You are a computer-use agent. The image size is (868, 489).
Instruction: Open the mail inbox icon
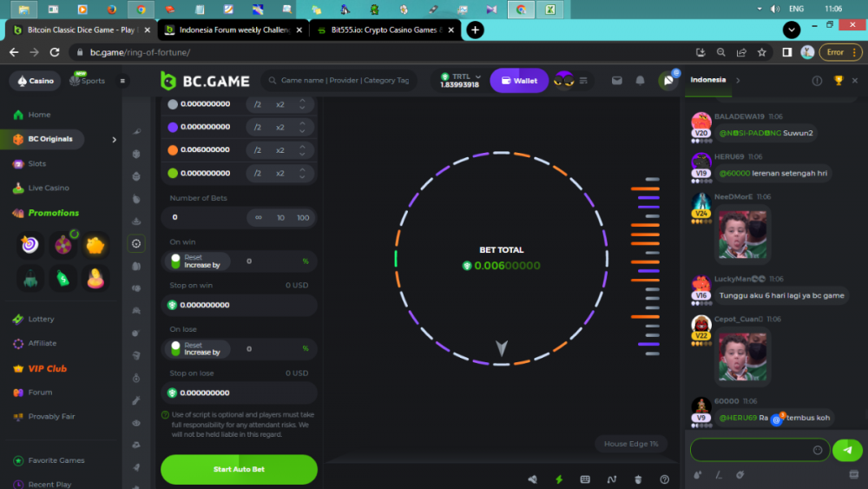pos(617,81)
